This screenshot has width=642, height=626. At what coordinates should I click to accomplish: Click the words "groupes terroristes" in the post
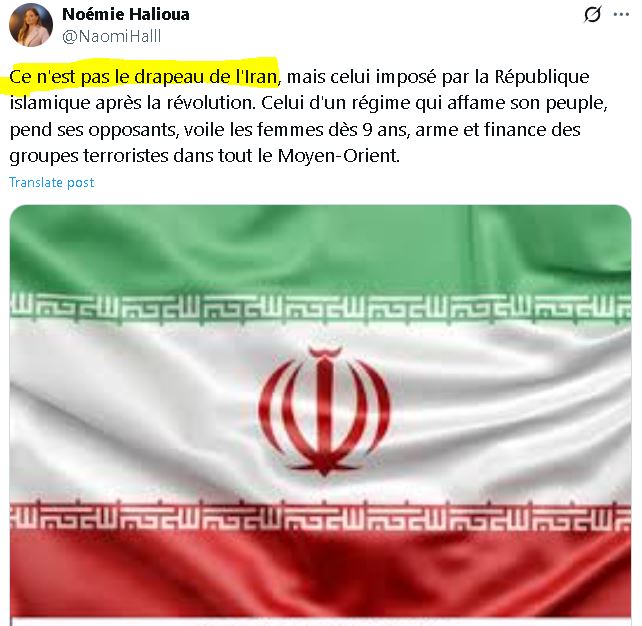click(x=88, y=156)
